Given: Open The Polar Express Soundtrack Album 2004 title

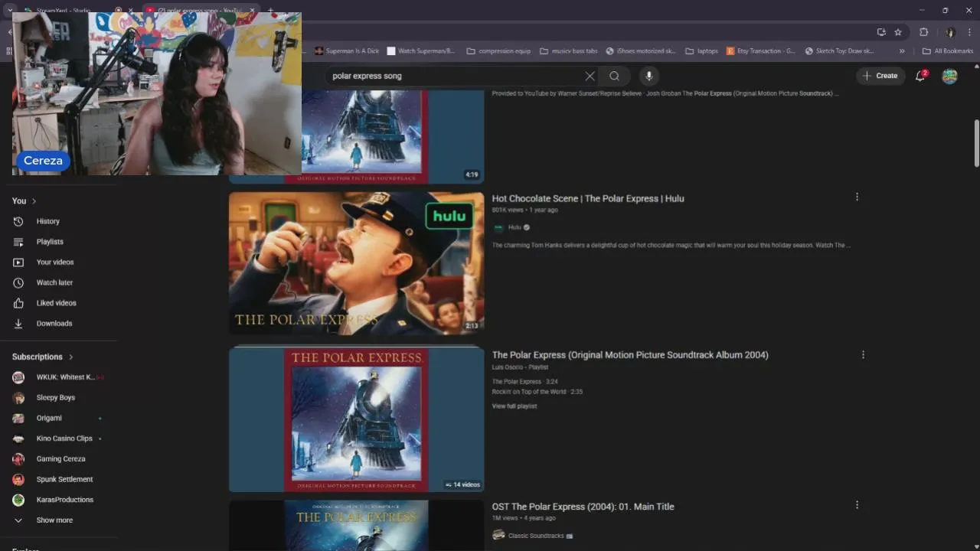Looking at the screenshot, I should [630, 355].
